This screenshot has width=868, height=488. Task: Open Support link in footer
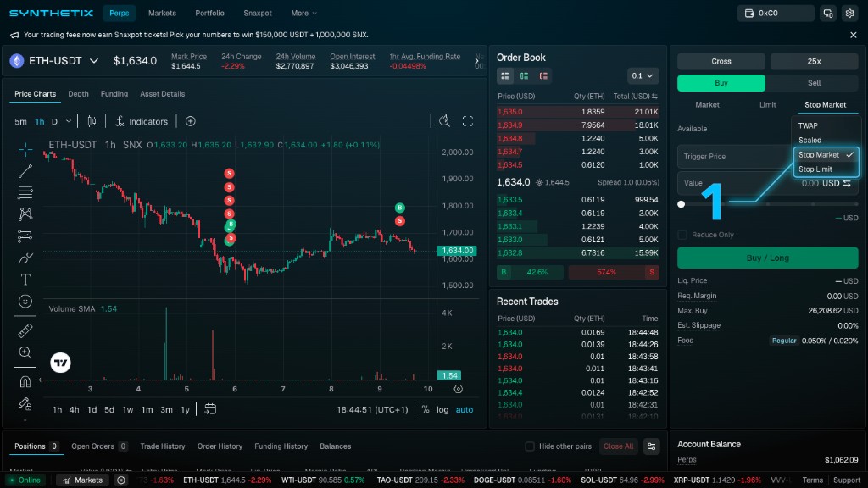pos(847,480)
